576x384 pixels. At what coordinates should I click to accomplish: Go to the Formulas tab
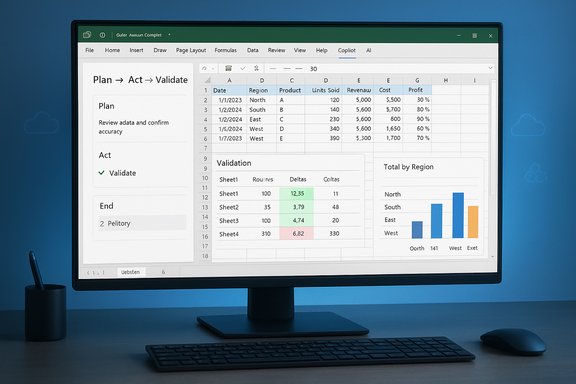[x=226, y=50]
